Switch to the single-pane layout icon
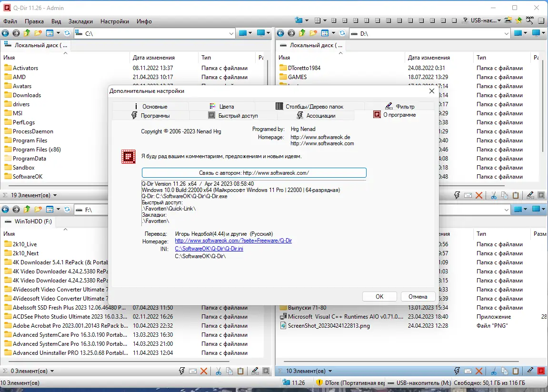Image resolution: width=548 pixels, height=392 pixels. tap(454, 20)
